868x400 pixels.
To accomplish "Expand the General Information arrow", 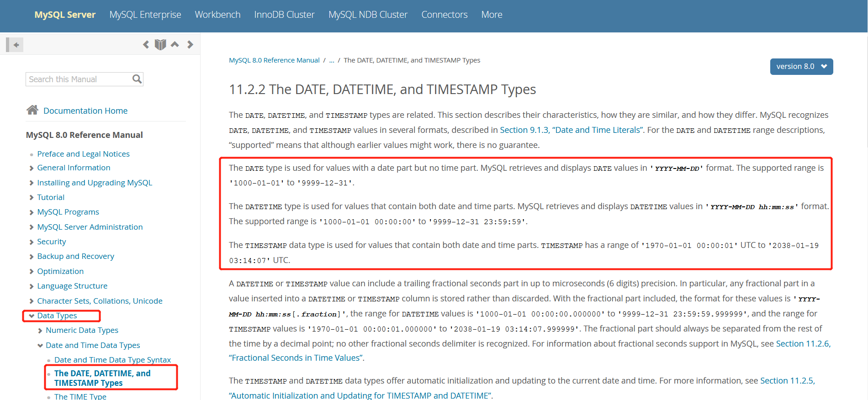I will coord(32,168).
